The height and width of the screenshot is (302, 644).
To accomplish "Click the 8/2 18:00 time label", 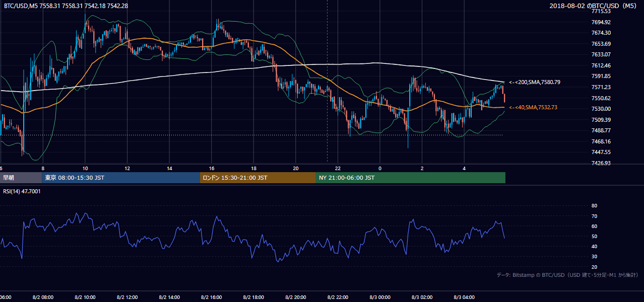I will pos(253,297).
